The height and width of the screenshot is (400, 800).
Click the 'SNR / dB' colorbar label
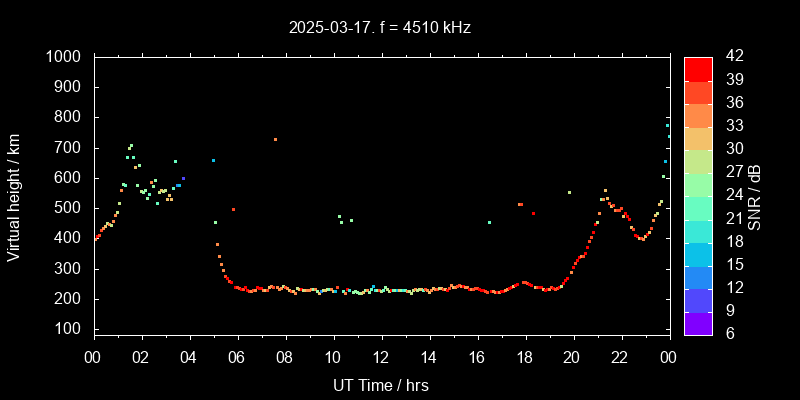pyautogui.click(x=755, y=196)
